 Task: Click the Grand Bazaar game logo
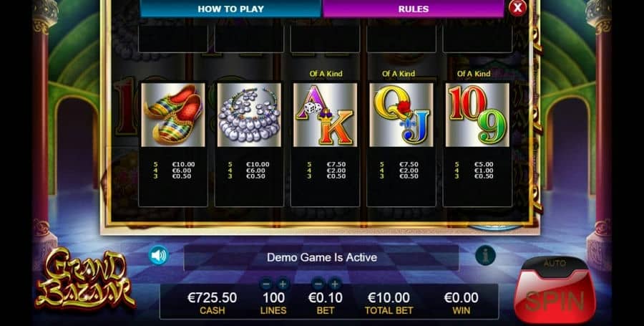point(85,279)
